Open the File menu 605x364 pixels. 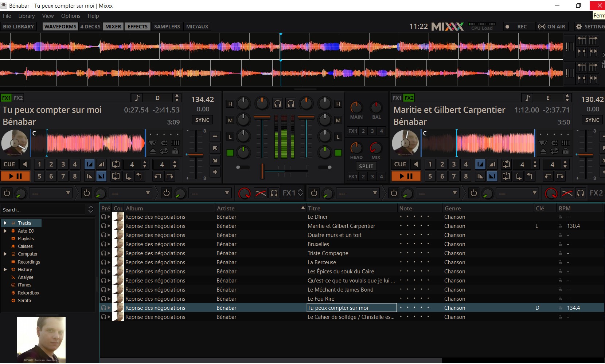click(x=7, y=16)
